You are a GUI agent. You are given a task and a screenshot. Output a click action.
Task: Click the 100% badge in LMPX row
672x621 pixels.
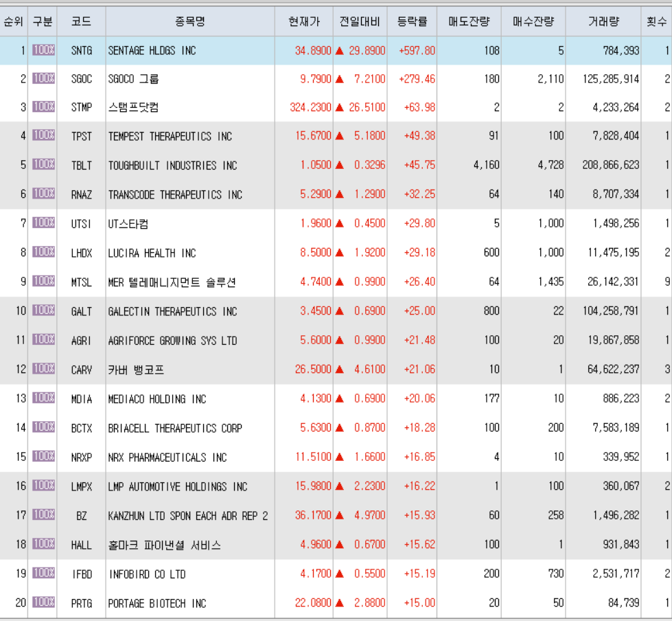click(44, 486)
